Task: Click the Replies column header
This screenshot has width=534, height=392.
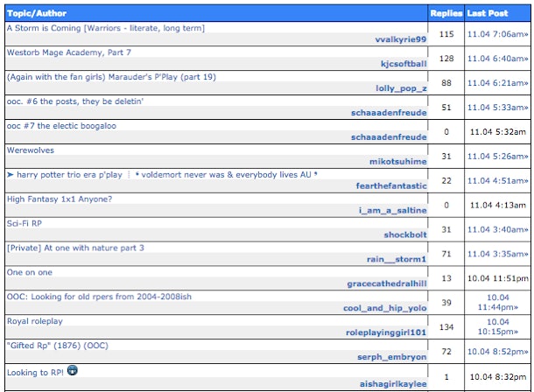Action: (x=446, y=13)
